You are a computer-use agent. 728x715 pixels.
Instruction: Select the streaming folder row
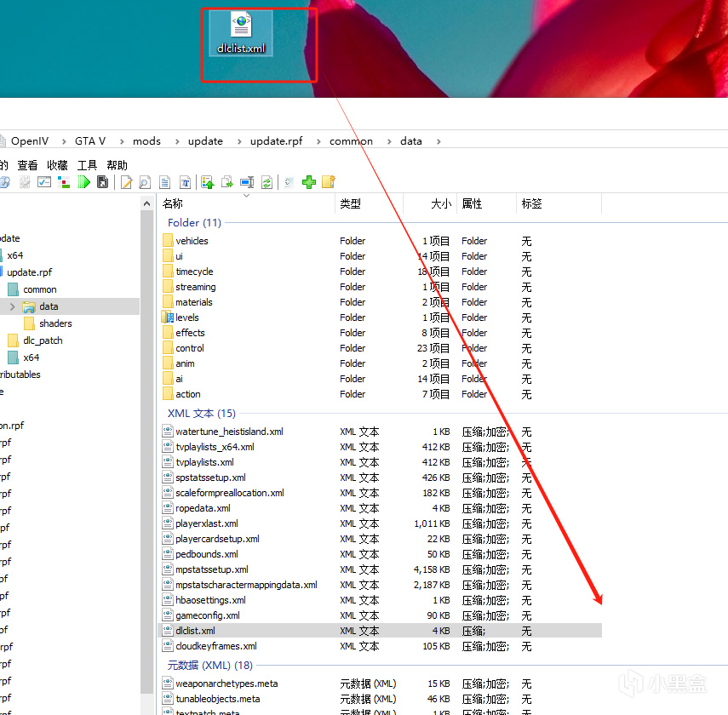point(381,287)
